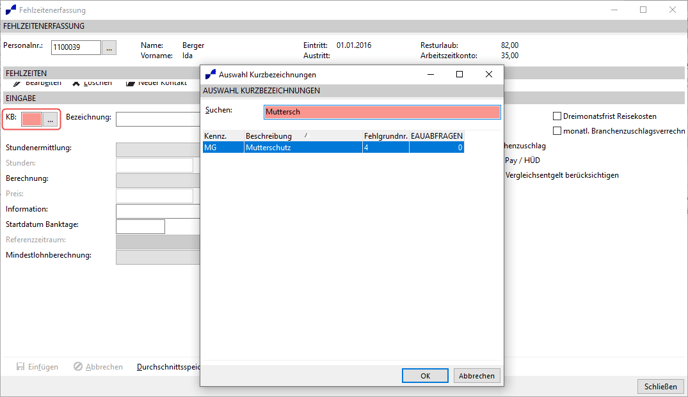Click the Suchen search field
The width and height of the screenshot is (688, 397).
click(382, 112)
